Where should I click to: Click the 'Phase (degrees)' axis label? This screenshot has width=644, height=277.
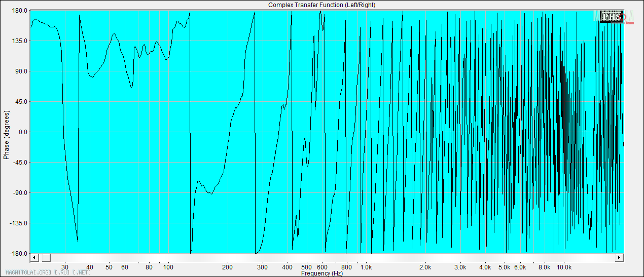click(6, 134)
